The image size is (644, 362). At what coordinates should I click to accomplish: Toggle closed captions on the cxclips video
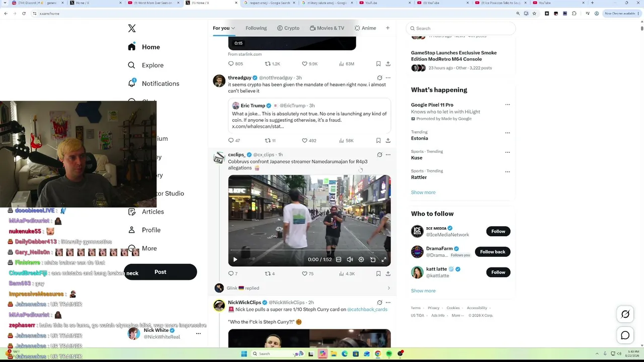[339, 259]
